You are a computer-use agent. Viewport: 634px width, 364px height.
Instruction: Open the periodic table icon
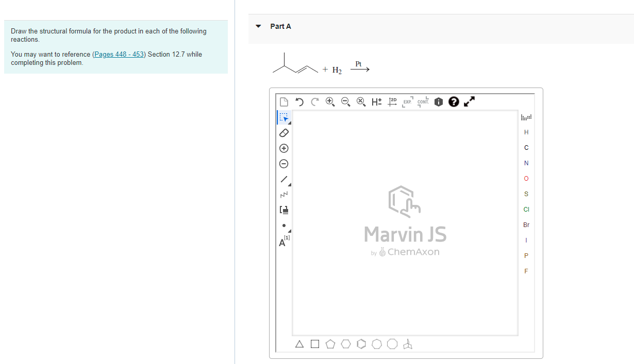[x=526, y=117]
